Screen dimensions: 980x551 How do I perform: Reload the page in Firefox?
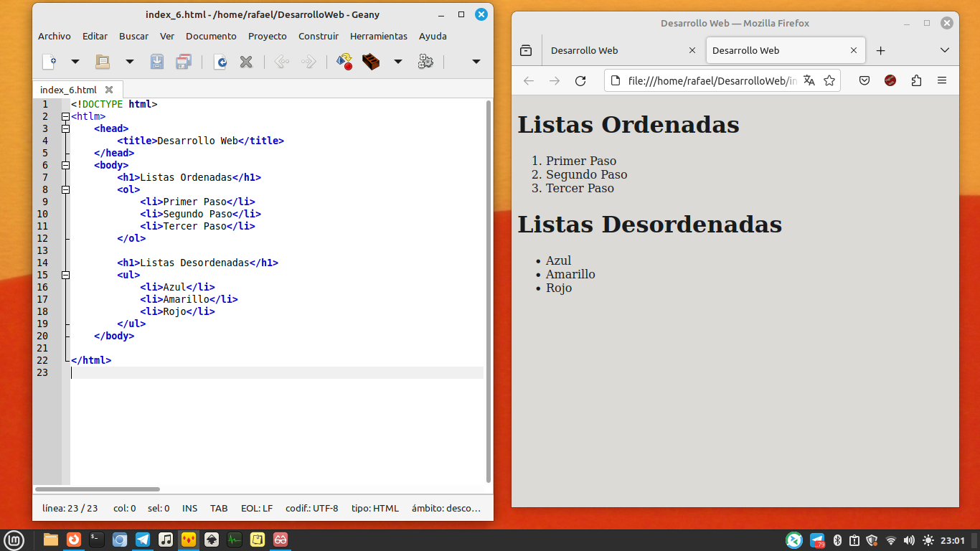tap(580, 81)
